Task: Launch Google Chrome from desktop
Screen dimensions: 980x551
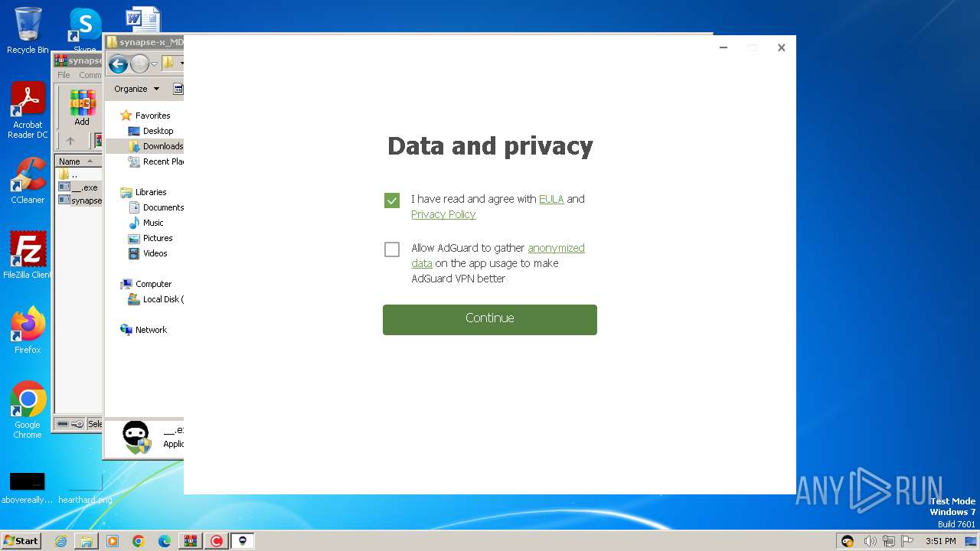Action: (x=28, y=409)
